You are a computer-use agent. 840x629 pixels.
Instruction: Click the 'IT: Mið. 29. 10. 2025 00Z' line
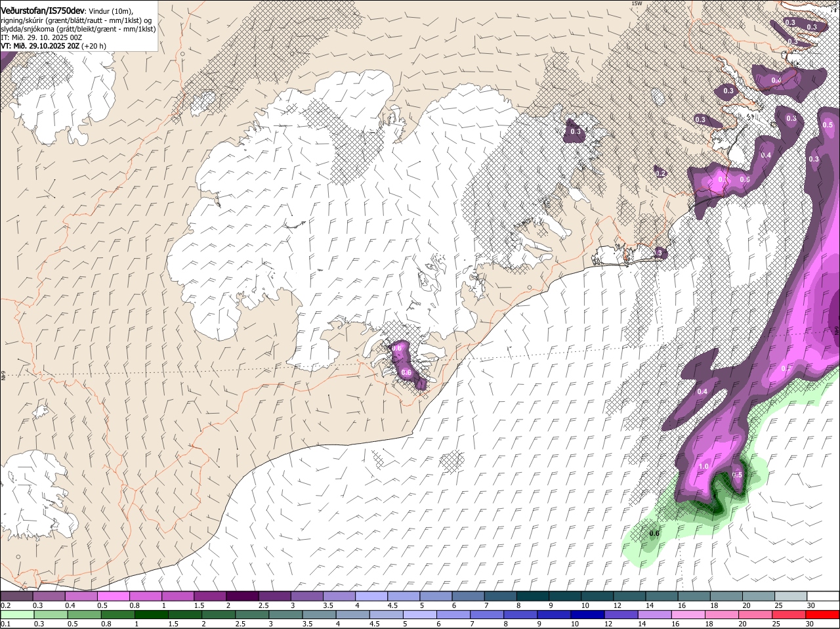(x=41, y=37)
